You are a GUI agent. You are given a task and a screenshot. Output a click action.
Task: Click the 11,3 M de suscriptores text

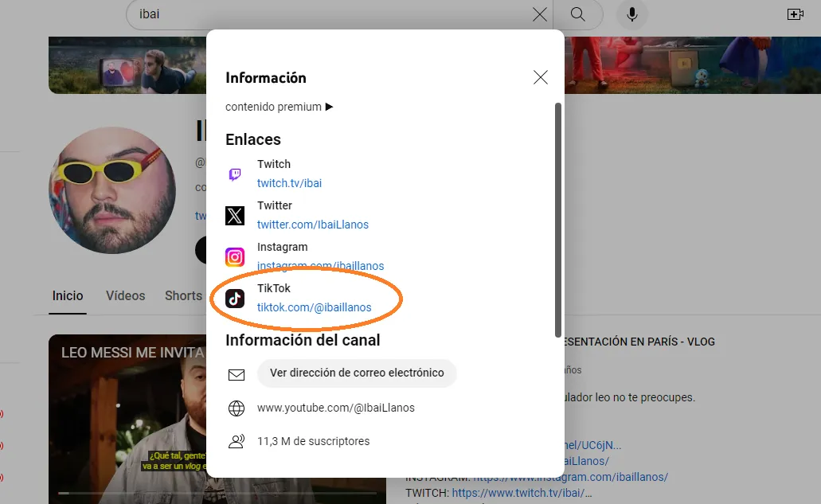point(313,441)
